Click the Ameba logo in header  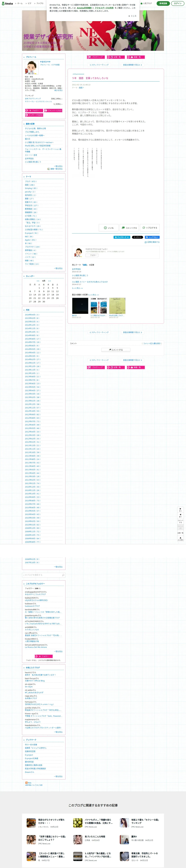click(7, 3)
